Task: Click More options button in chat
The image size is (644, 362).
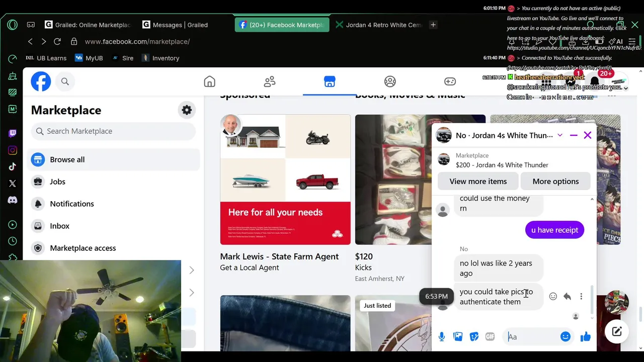Action: click(555, 181)
